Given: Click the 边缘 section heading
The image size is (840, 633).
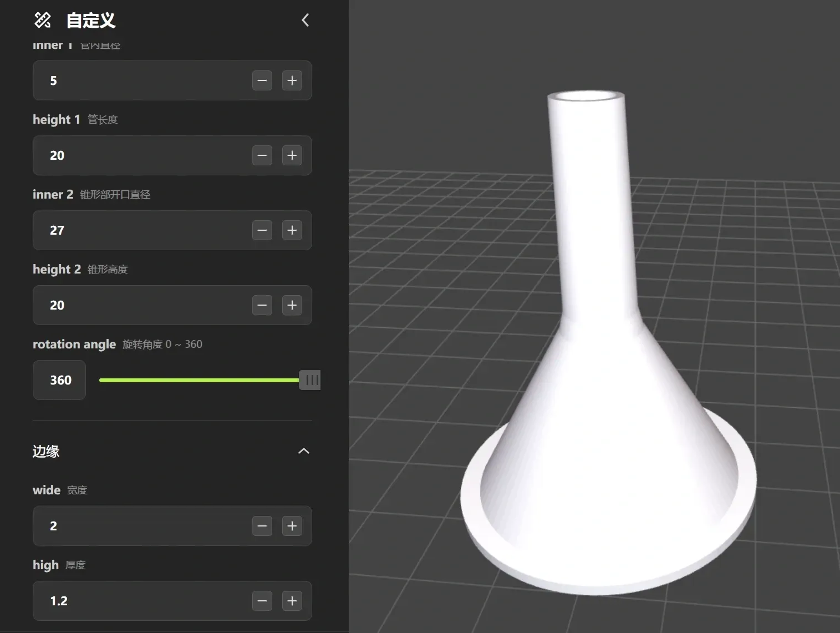Looking at the screenshot, I should click(x=46, y=451).
